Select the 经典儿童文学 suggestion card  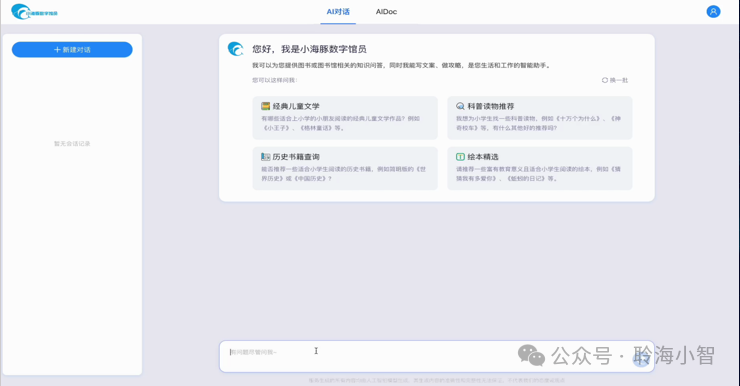(x=345, y=118)
